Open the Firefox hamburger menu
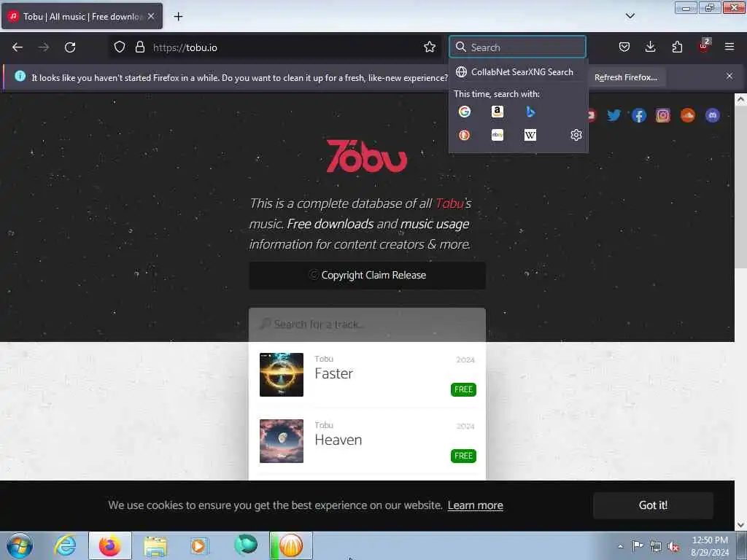Viewport: 747px width, 560px height. tap(729, 47)
